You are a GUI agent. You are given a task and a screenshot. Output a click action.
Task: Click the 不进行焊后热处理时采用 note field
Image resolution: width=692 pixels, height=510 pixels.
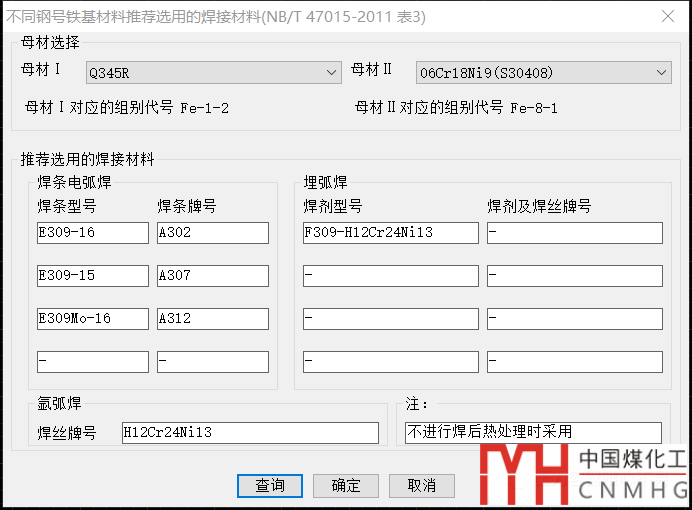[x=533, y=433]
